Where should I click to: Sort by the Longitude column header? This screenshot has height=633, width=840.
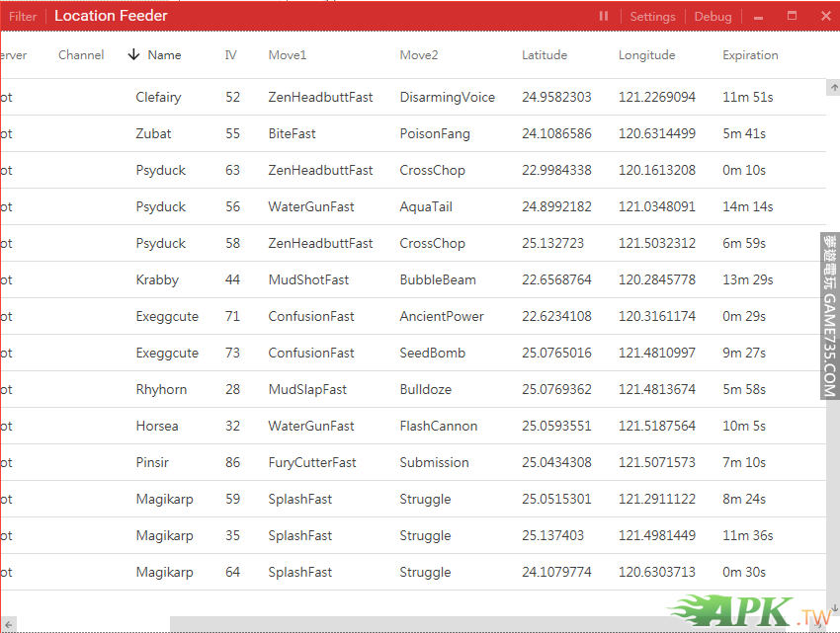point(646,55)
